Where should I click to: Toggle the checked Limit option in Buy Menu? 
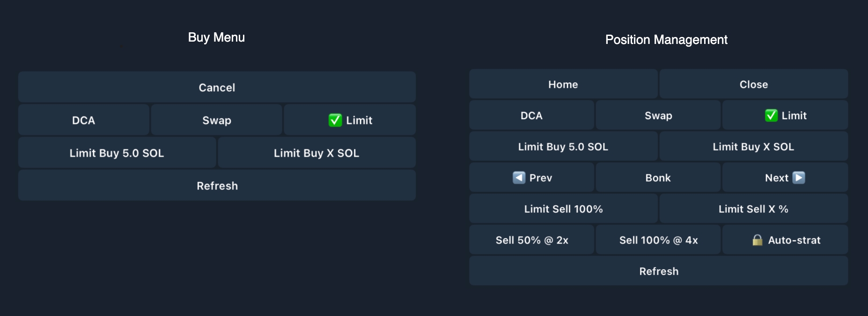350,121
